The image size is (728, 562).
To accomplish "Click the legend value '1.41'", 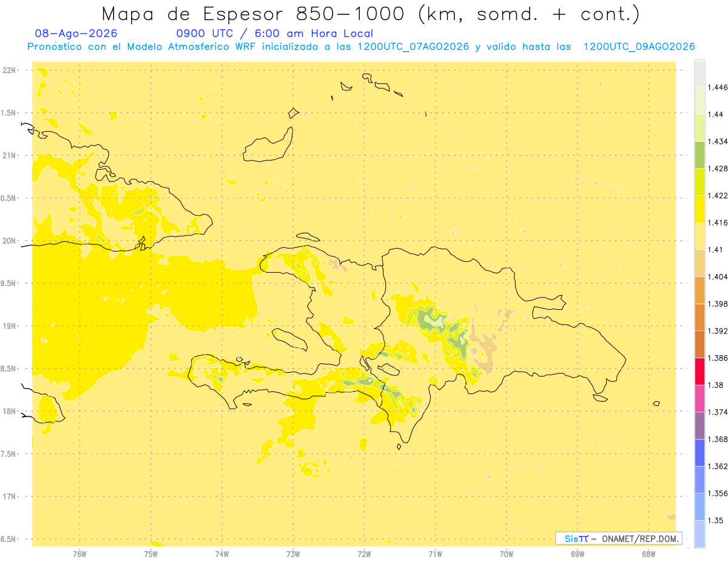I will point(715,250).
